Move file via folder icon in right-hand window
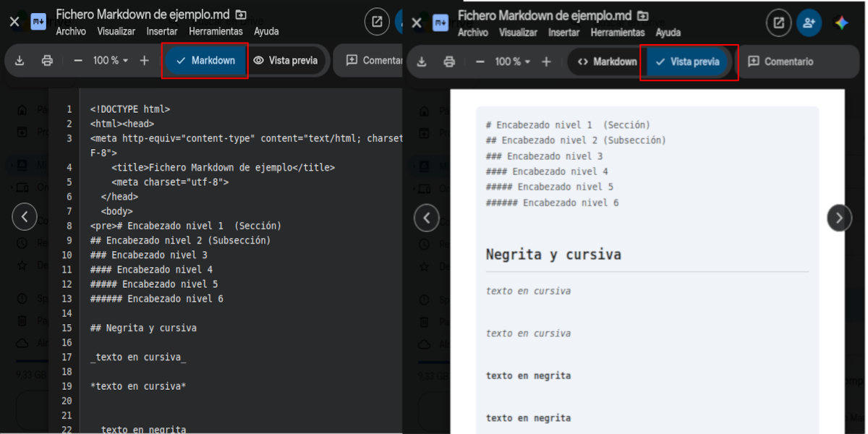Image resolution: width=868 pixels, height=434 pixels. (643, 15)
